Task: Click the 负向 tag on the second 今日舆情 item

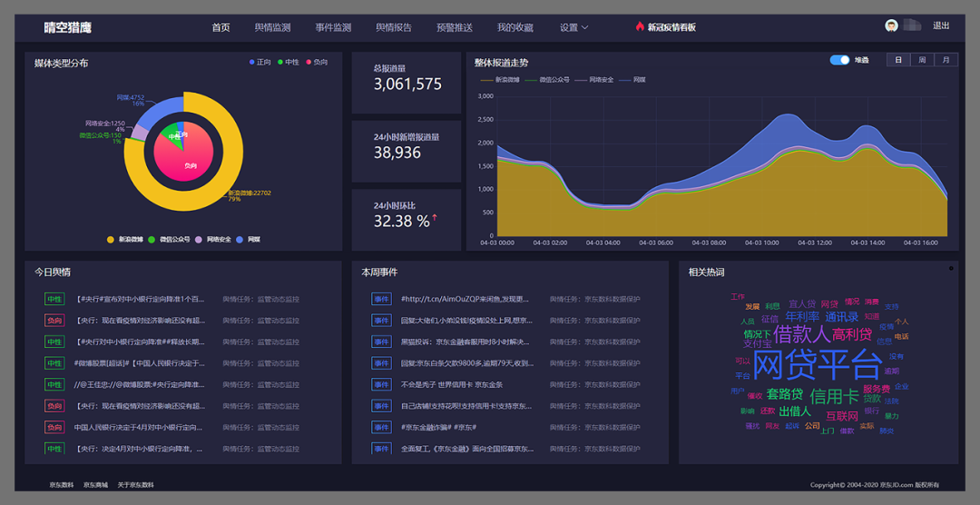Action: coord(54,321)
